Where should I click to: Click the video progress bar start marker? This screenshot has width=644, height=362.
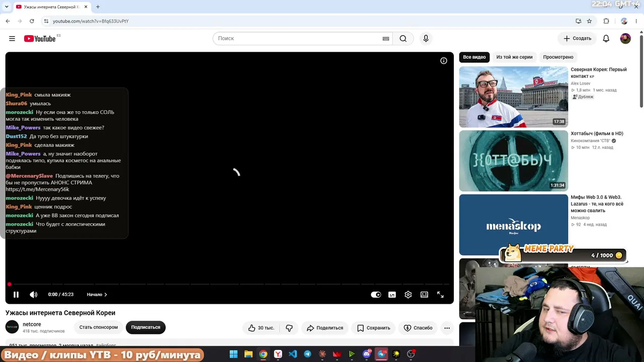click(10, 285)
